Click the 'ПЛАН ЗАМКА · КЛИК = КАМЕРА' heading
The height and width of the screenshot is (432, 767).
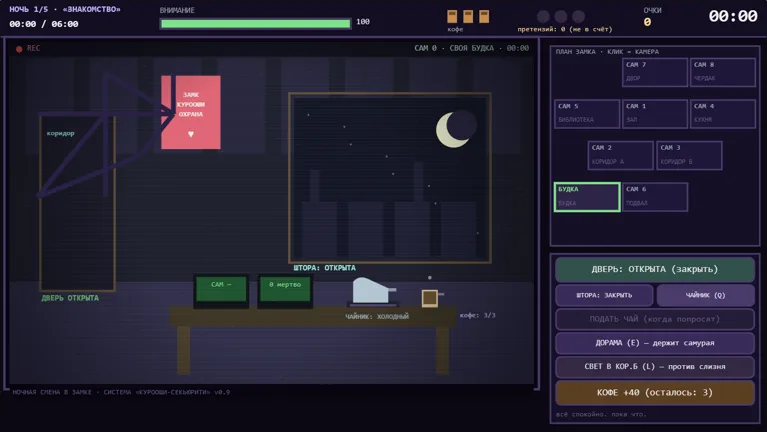point(607,51)
